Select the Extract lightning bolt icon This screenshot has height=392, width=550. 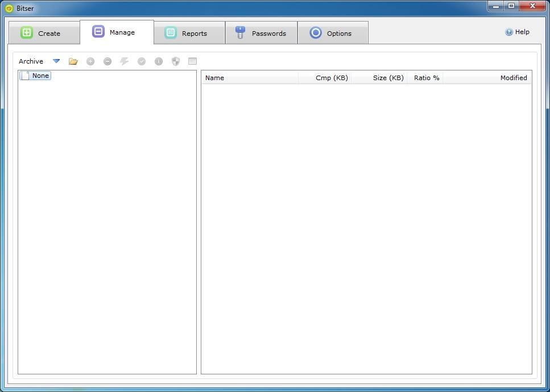[124, 61]
